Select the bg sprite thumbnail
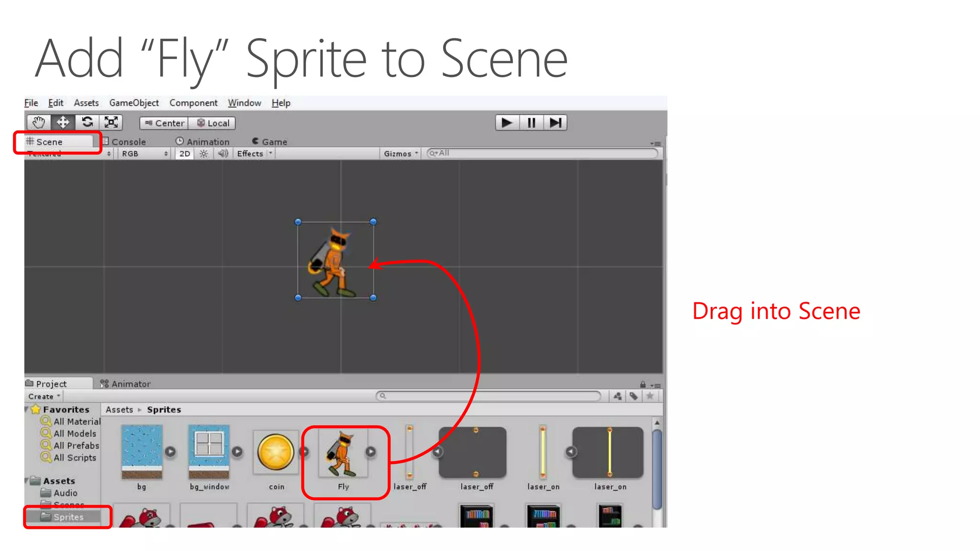 coord(142,452)
